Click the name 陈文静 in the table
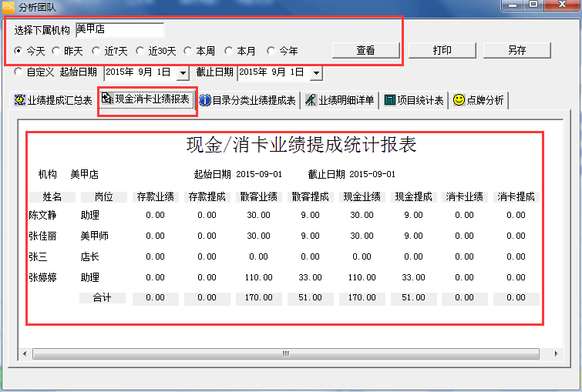This screenshot has height=392, width=582. (42, 215)
